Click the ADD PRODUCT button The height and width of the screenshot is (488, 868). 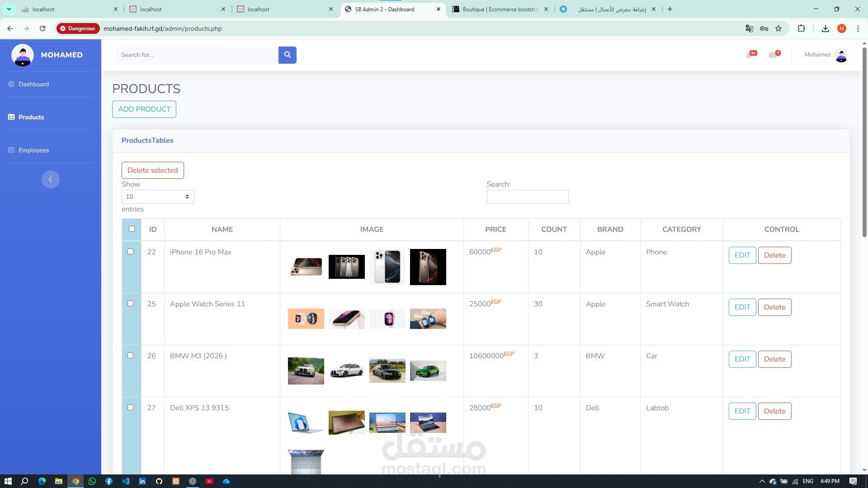coord(144,109)
